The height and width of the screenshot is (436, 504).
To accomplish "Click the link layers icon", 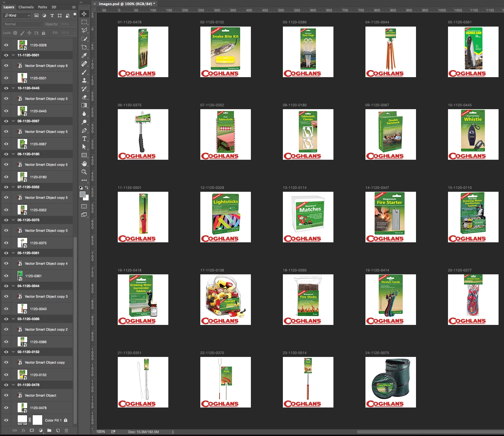I will [x=15, y=431].
